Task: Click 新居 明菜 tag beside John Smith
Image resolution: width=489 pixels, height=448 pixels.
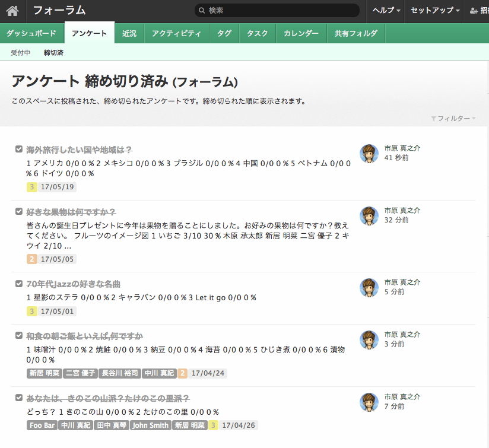Action: [x=190, y=425]
